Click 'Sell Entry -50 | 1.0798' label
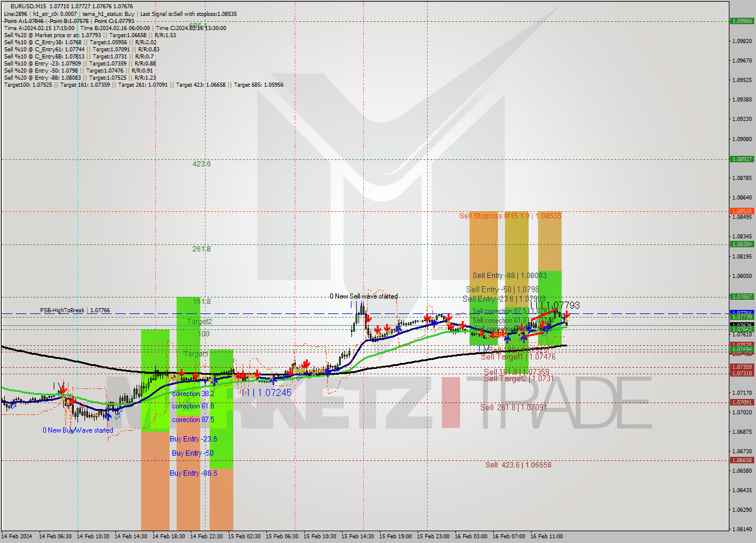Screen dimensions: 756x543 click(x=502, y=289)
